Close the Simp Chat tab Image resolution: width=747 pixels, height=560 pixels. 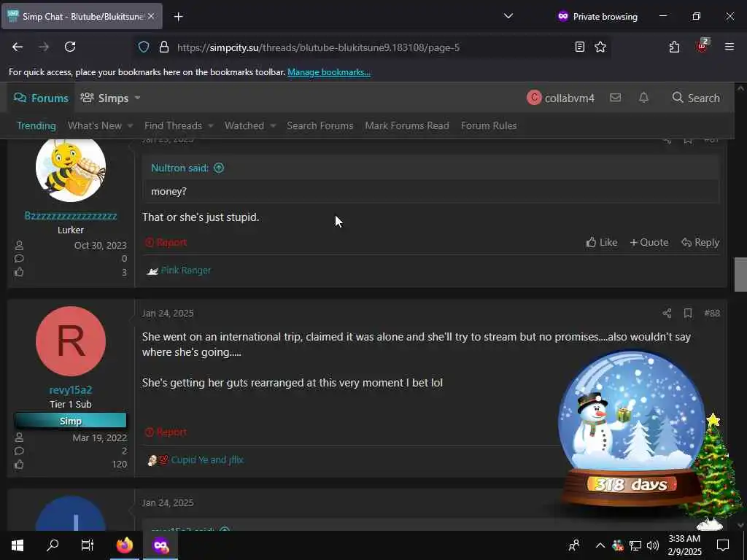coord(151,16)
